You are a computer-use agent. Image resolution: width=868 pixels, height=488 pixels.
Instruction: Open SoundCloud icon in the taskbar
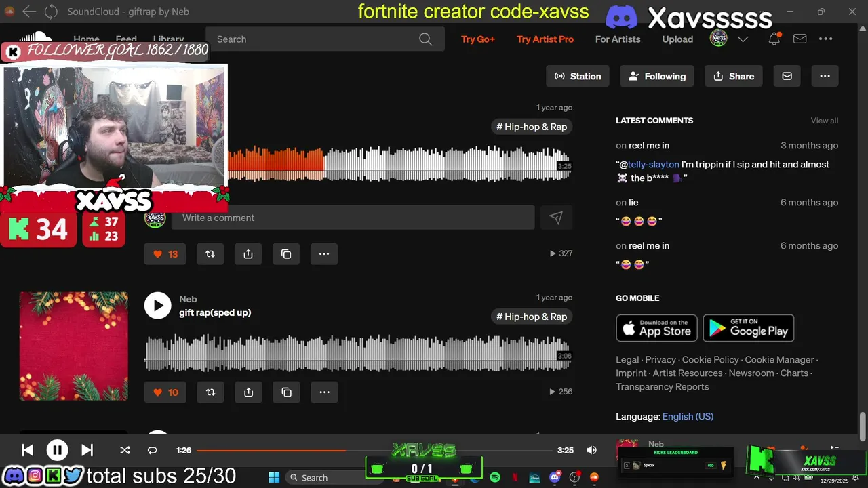coord(594,477)
